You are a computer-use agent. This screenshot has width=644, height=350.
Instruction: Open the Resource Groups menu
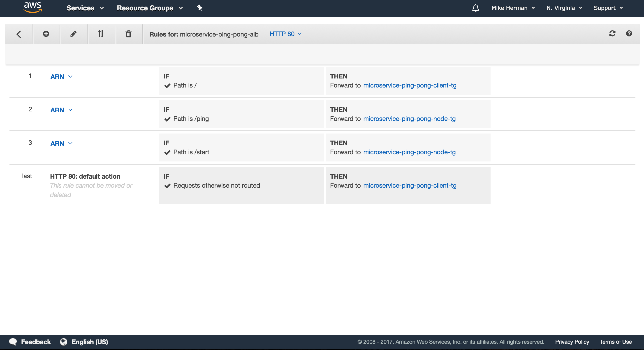[150, 8]
